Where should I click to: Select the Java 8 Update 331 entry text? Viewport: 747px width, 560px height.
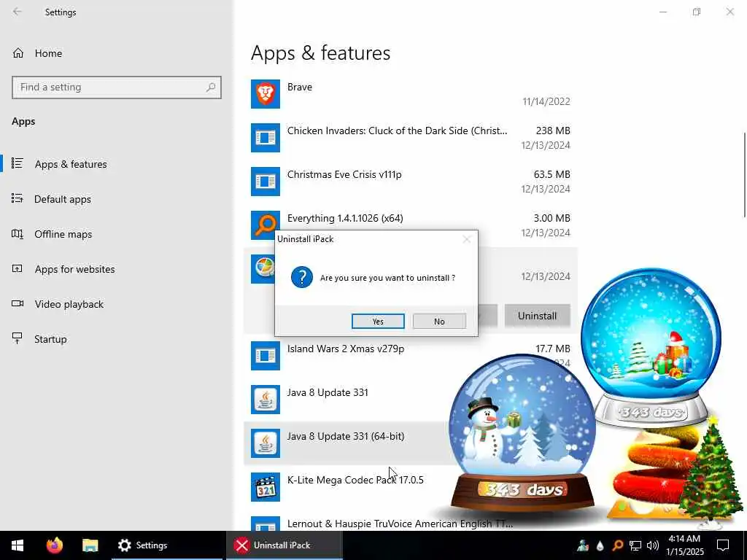tap(328, 392)
